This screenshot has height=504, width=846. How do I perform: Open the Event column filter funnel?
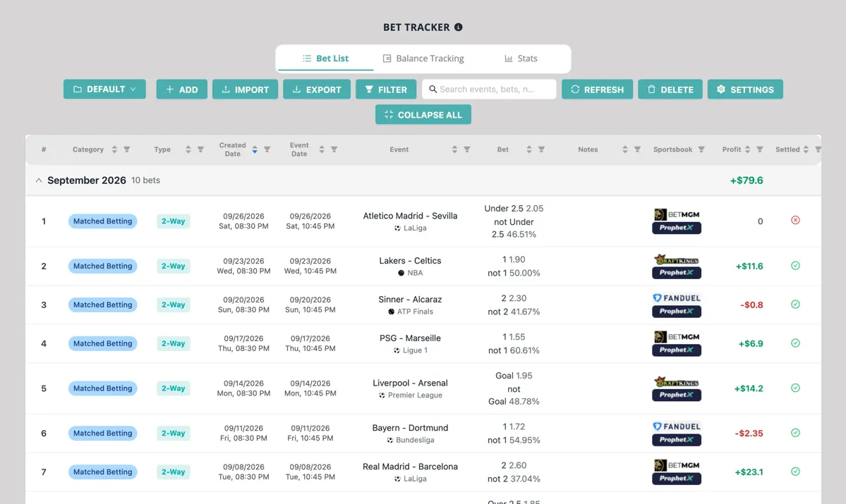coord(467,149)
